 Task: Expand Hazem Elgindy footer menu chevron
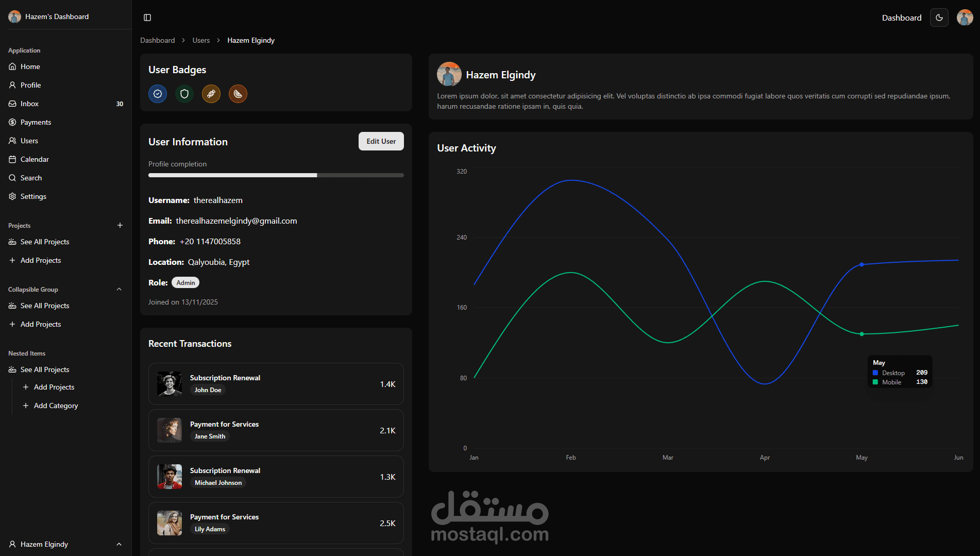coord(119,544)
